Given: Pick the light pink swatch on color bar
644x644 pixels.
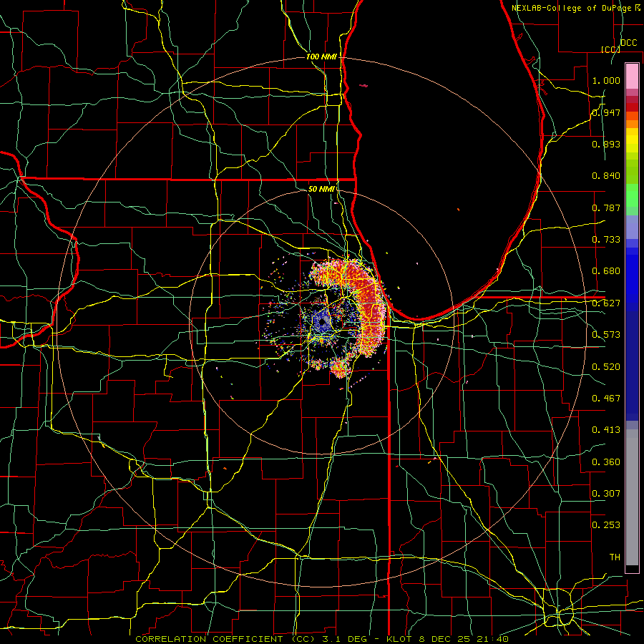Looking at the screenshot, I should (632, 77).
